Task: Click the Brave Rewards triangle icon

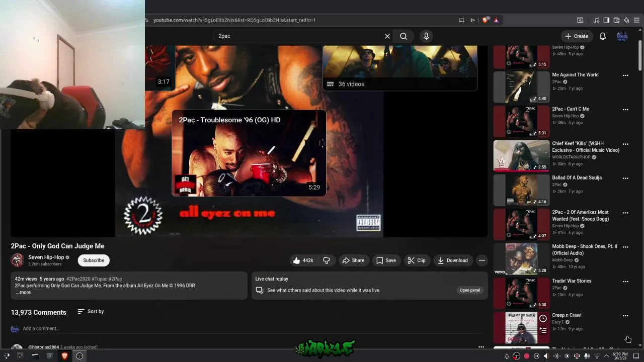Action: (x=496, y=20)
